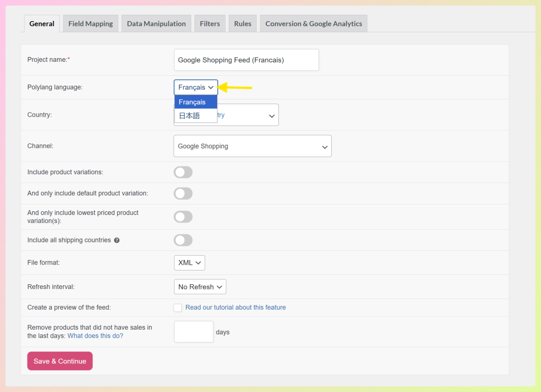
Task: Click the Project name input field
Action: pyautogui.click(x=246, y=60)
